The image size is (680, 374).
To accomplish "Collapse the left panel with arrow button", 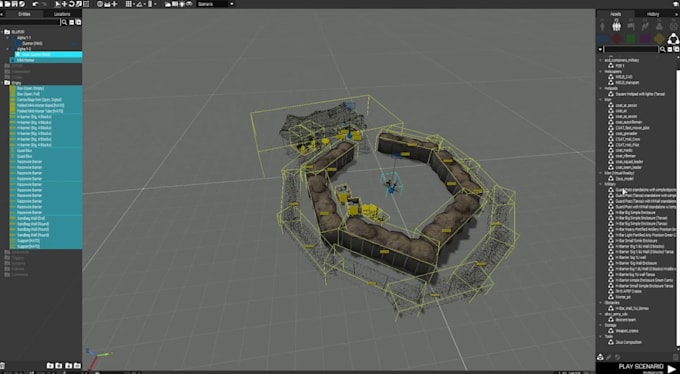I will click(x=2, y=14).
